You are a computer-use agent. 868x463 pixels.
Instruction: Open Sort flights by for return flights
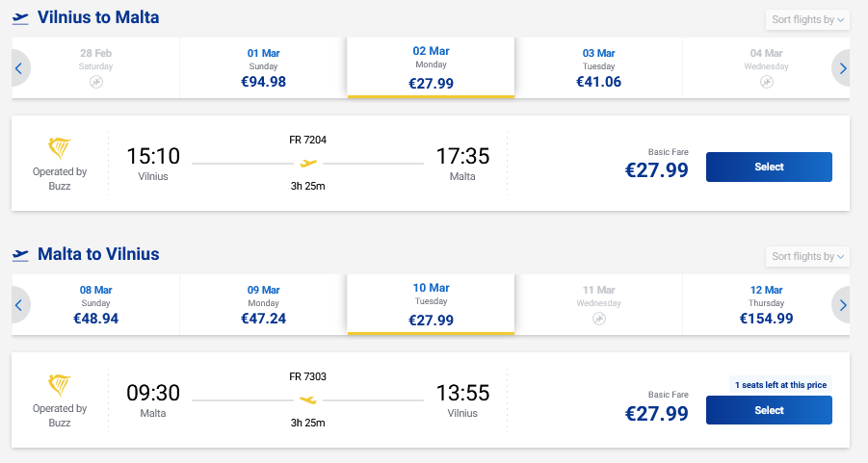[807, 256]
